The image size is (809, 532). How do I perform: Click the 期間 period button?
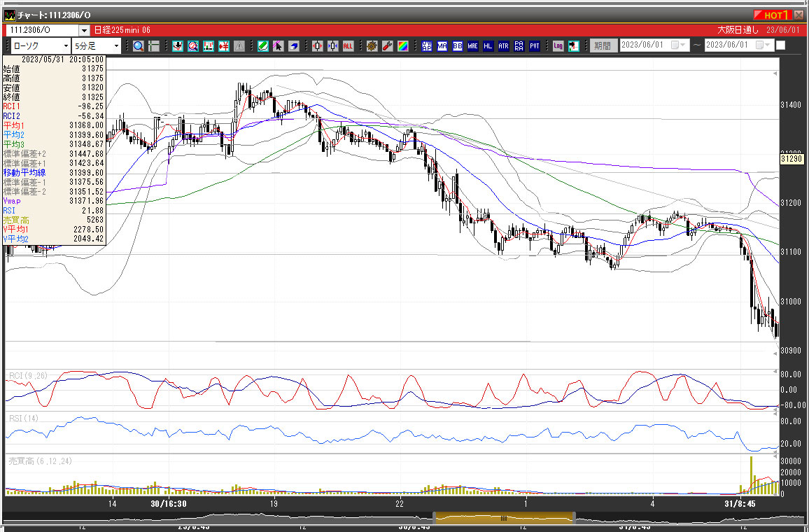(x=603, y=45)
